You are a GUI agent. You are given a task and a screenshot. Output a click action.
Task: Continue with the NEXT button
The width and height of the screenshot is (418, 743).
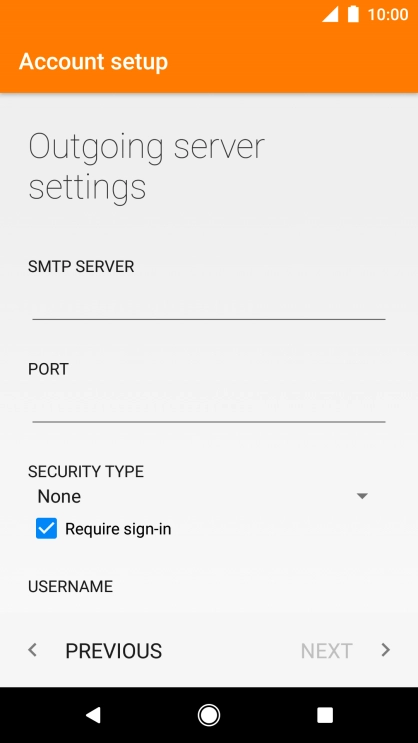coord(327,651)
